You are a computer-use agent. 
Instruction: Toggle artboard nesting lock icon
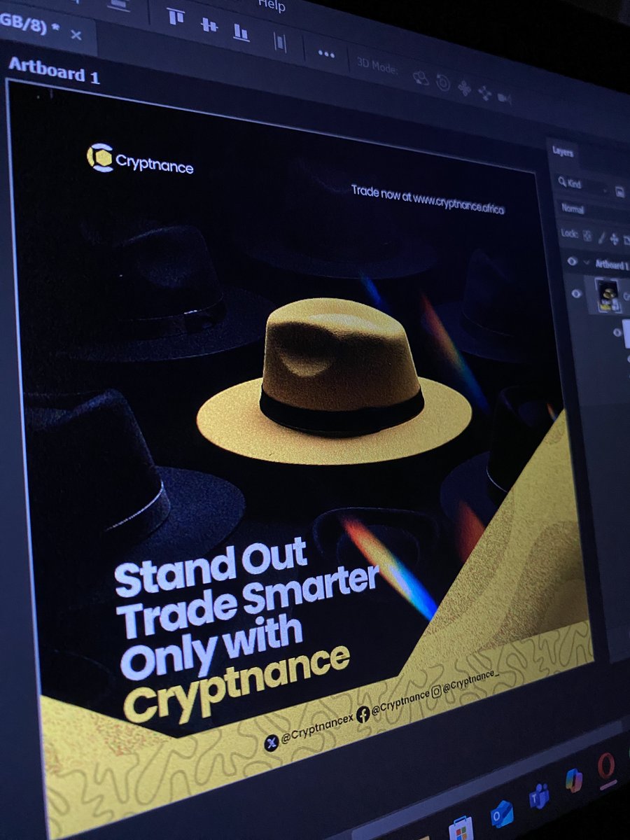626,240
